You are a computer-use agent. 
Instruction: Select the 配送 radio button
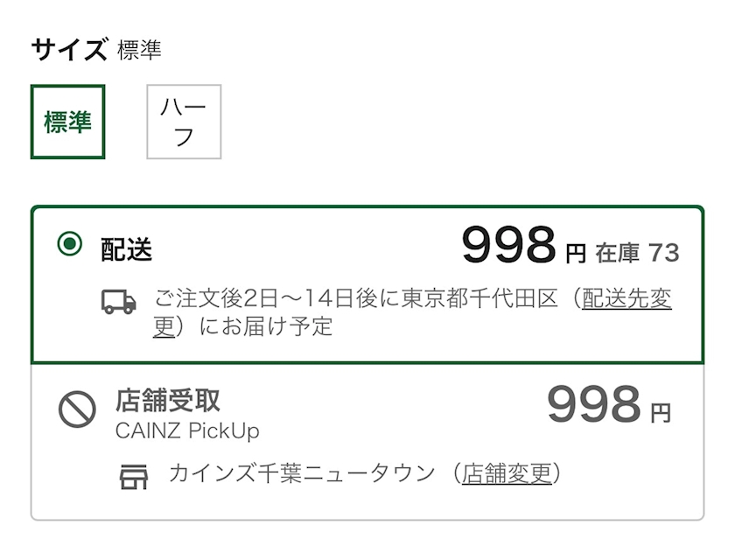tap(69, 243)
